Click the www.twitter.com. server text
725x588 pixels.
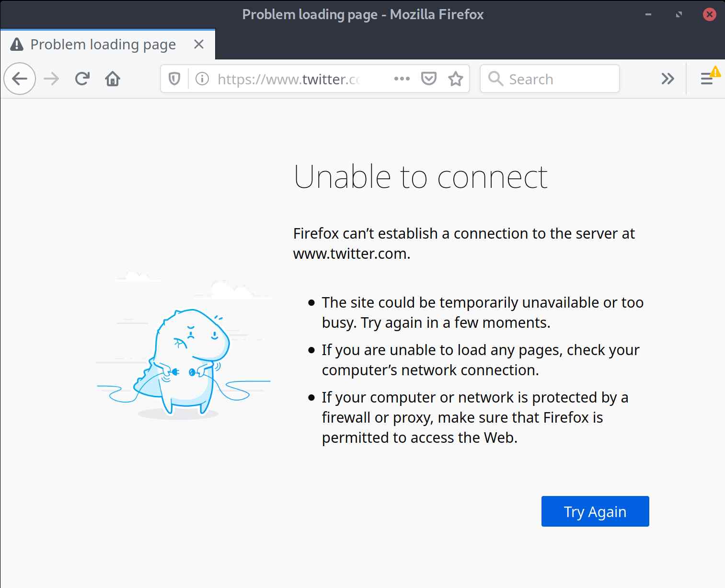tap(352, 254)
